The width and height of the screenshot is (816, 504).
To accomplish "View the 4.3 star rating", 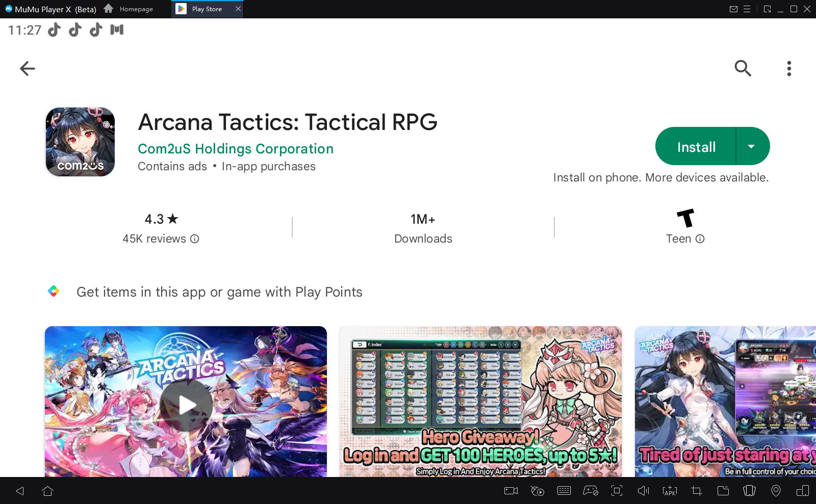I will point(161,219).
